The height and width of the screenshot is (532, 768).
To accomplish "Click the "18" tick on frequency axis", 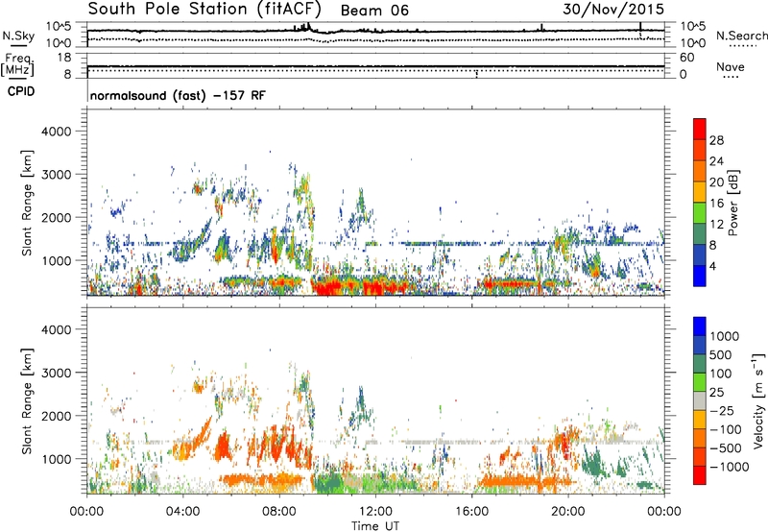I will pyautogui.click(x=64, y=58).
